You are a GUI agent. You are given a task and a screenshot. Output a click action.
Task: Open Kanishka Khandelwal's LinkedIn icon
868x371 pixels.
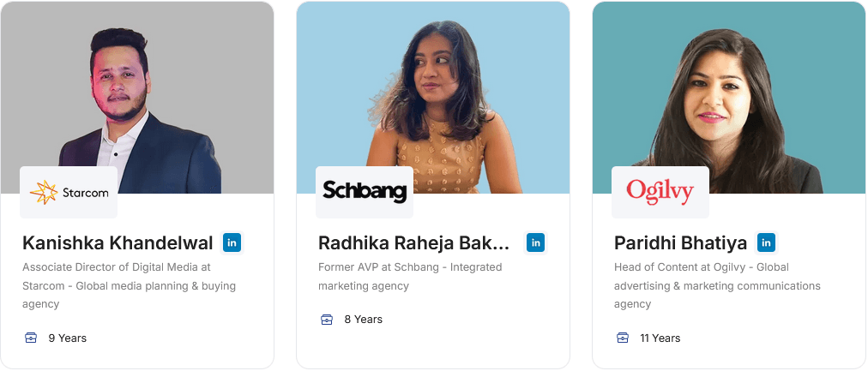232,242
